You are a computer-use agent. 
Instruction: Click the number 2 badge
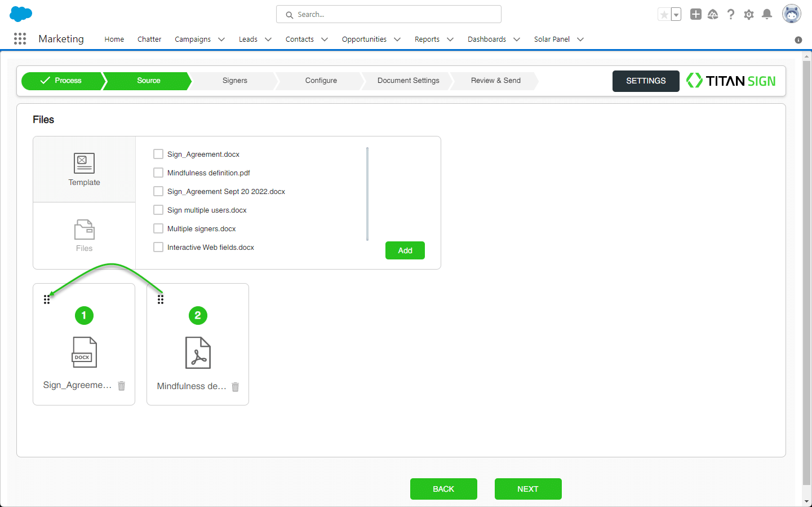coord(198,315)
